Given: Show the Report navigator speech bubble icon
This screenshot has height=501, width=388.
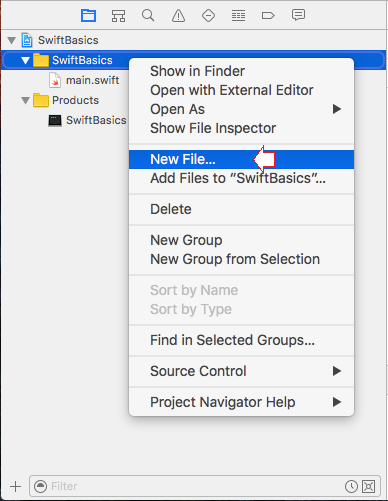Looking at the screenshot, I should point(298,15).
